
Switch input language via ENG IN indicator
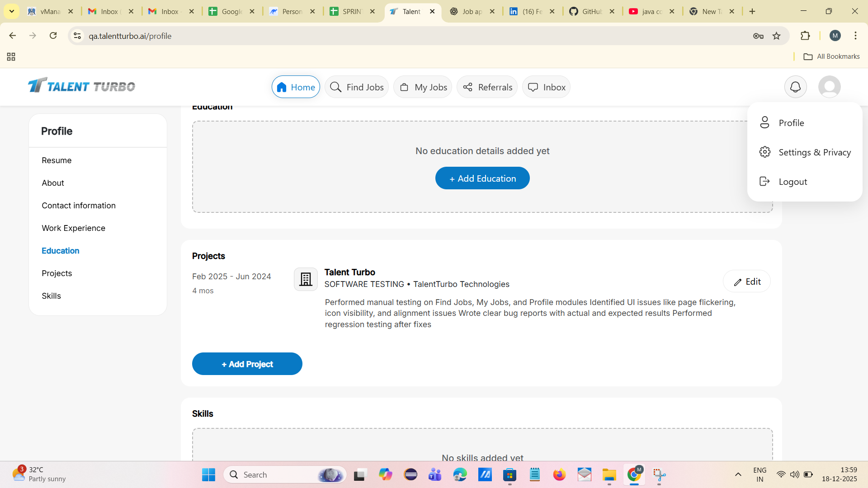click(760, 474)
